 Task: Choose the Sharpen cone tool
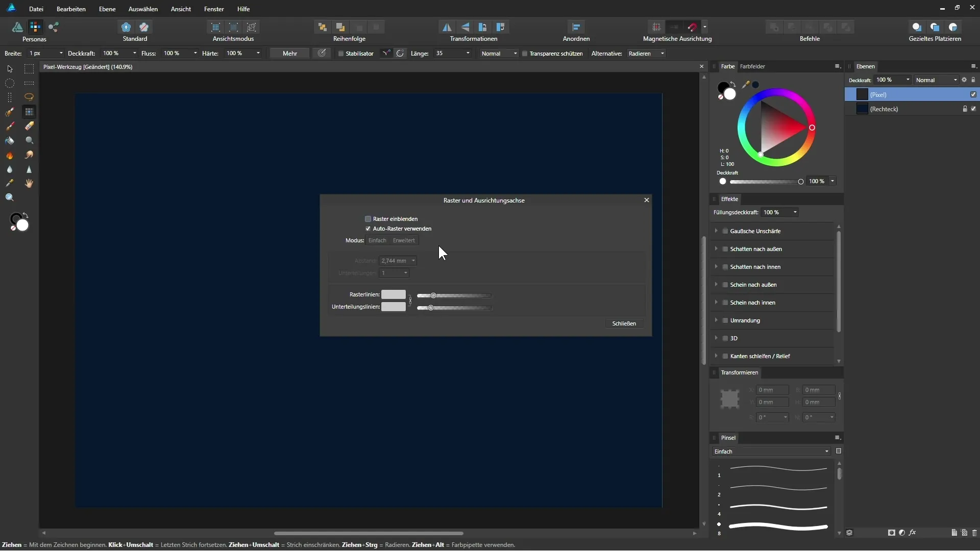click(x=29, y=169)
